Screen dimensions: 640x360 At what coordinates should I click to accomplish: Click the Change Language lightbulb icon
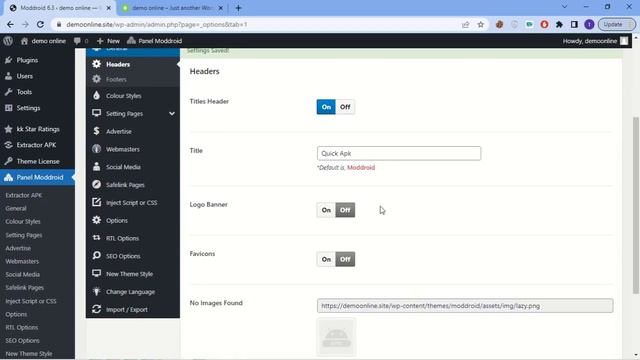pos(96,291)
